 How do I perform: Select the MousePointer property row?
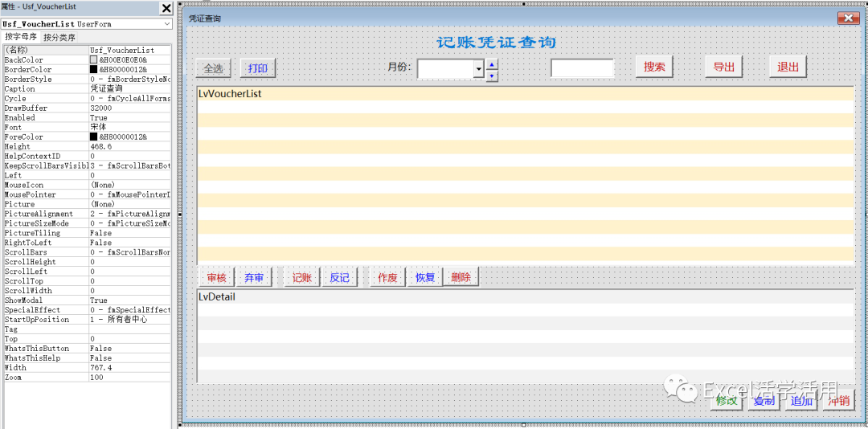click(x=87, y=194)
